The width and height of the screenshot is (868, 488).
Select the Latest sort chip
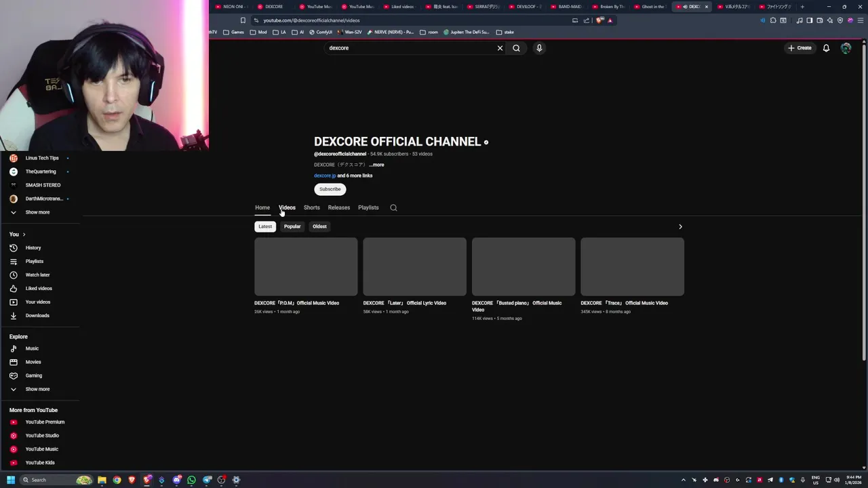tap(265, 226)
